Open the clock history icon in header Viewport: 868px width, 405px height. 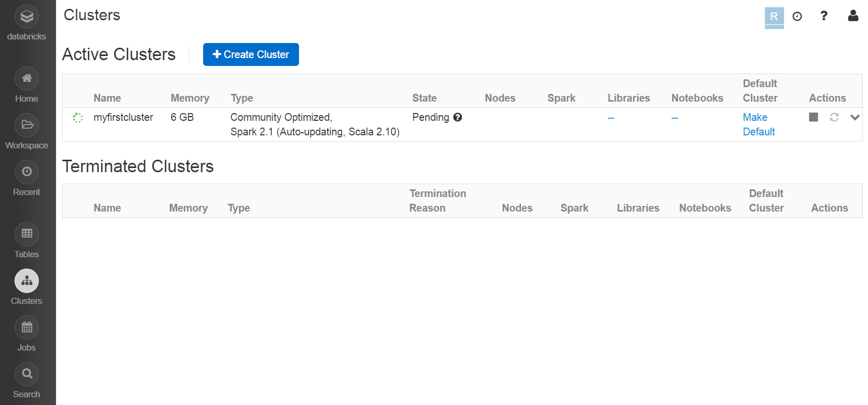tap(798, 17)
